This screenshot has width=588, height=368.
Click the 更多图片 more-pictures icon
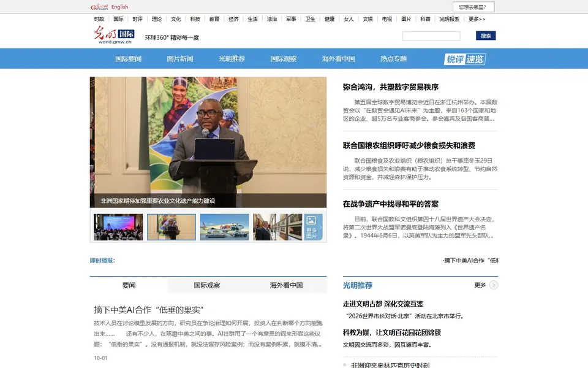pos(313,227)
